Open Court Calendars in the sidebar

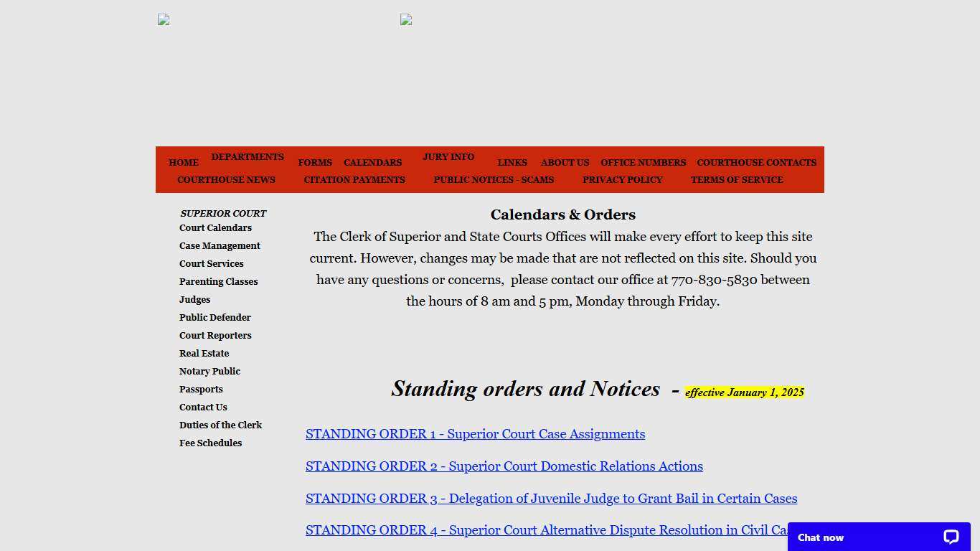215,228
